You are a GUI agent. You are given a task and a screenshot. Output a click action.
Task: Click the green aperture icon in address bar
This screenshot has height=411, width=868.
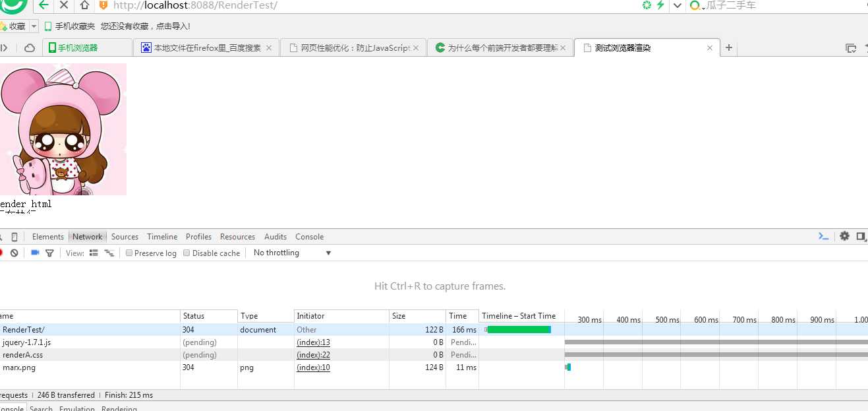[647, 5]
